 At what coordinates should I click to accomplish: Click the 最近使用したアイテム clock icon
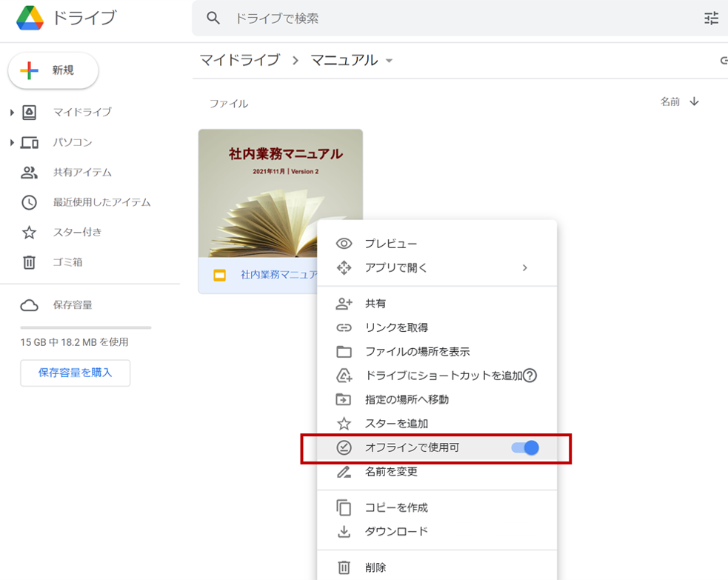29,202
